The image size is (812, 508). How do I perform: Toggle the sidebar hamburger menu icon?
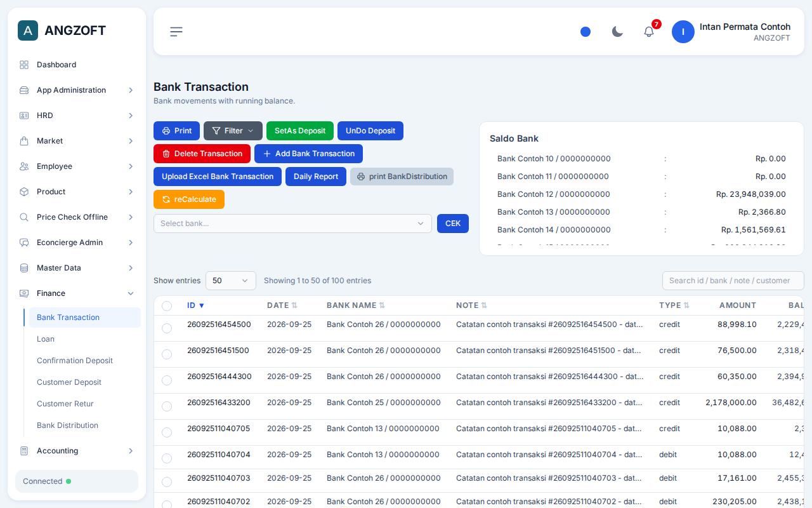coord(176,32)
